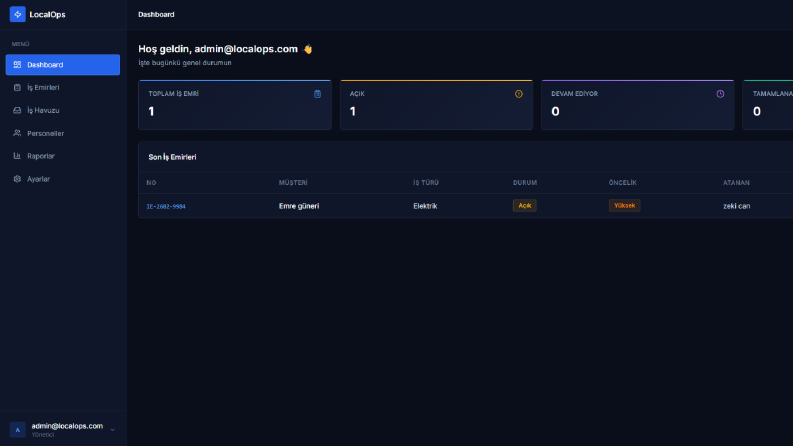This screenshot has height=446, width=793.
Task: Select the Toplam İş Emri stat card
Action: (x=235, y=105)
